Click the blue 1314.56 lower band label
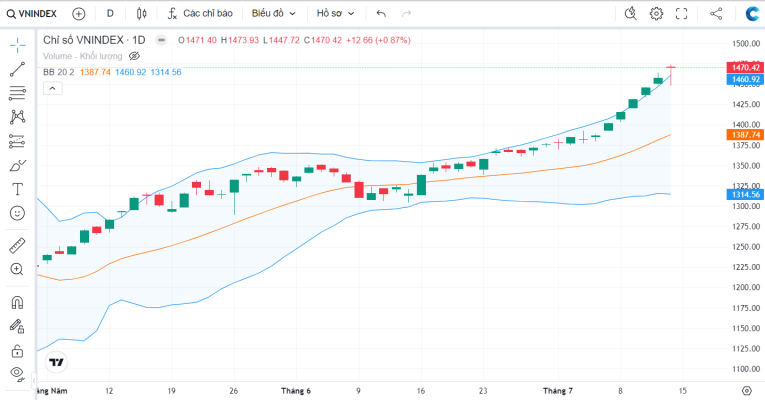The image size is (765, 400). (x=745, y=194)
